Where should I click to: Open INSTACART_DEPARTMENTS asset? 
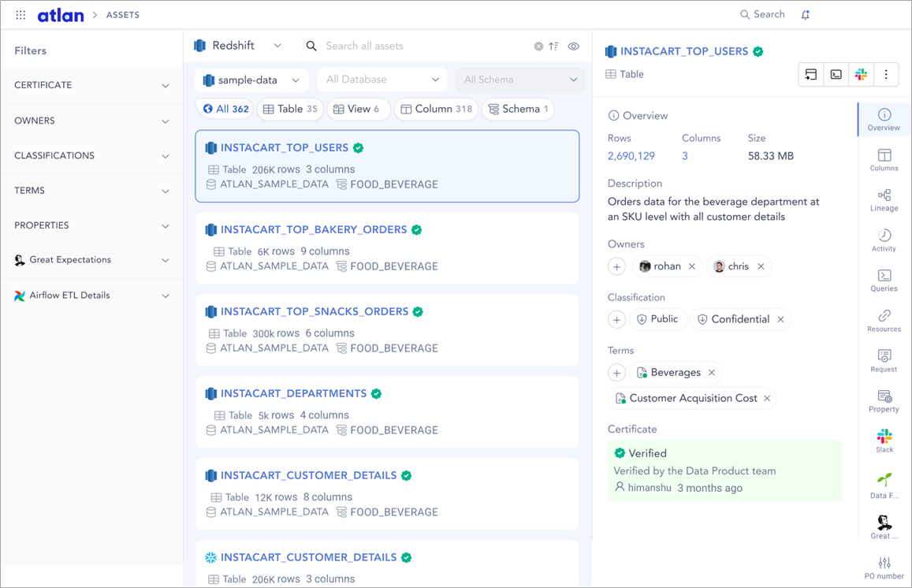[387, 411]
